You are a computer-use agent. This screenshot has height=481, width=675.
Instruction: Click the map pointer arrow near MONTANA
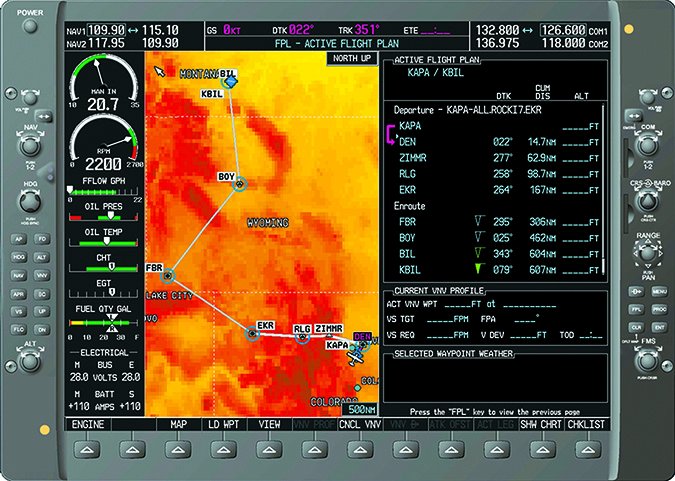(x=159, y=71)
